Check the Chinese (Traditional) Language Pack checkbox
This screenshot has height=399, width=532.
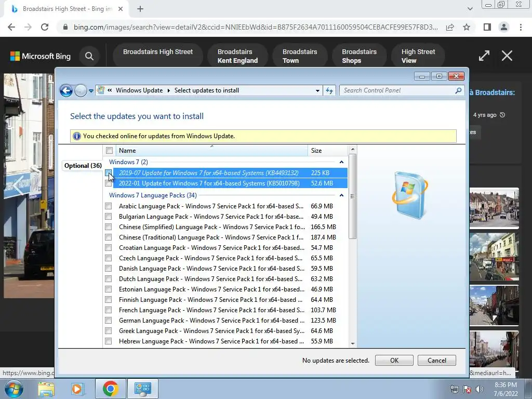(108, 237)
